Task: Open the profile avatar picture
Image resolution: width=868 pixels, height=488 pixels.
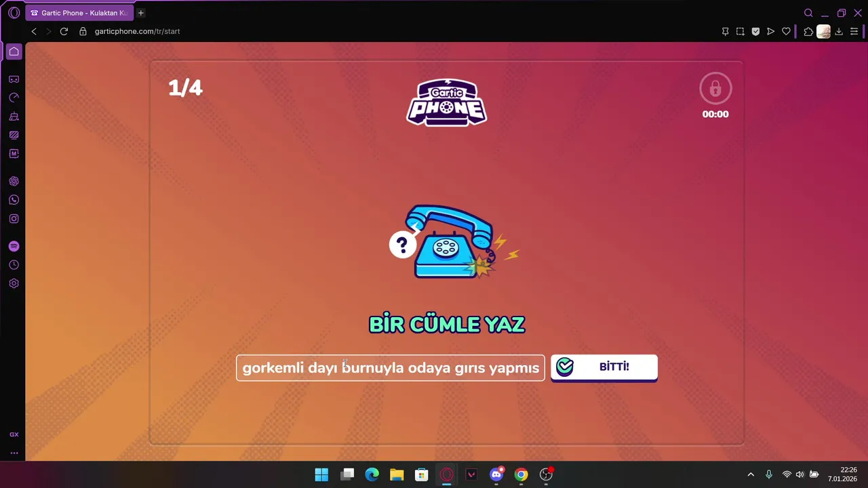Action: click(823, 31)
